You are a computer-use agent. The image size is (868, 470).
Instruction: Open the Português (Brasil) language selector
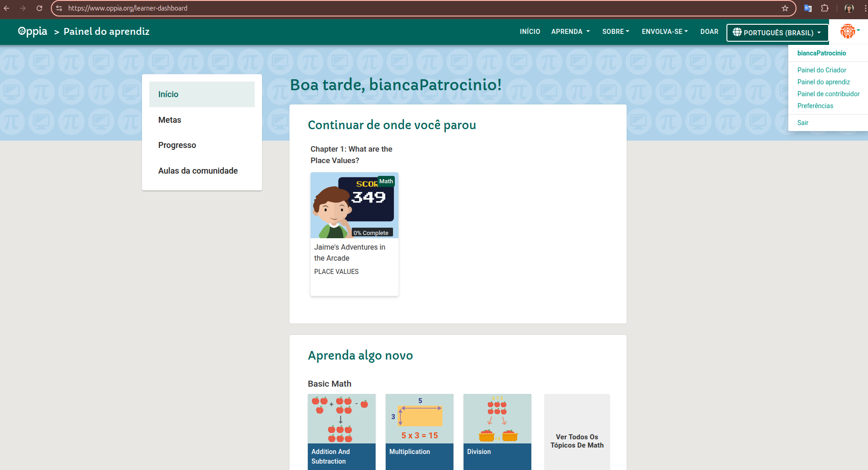pos(777,33)
